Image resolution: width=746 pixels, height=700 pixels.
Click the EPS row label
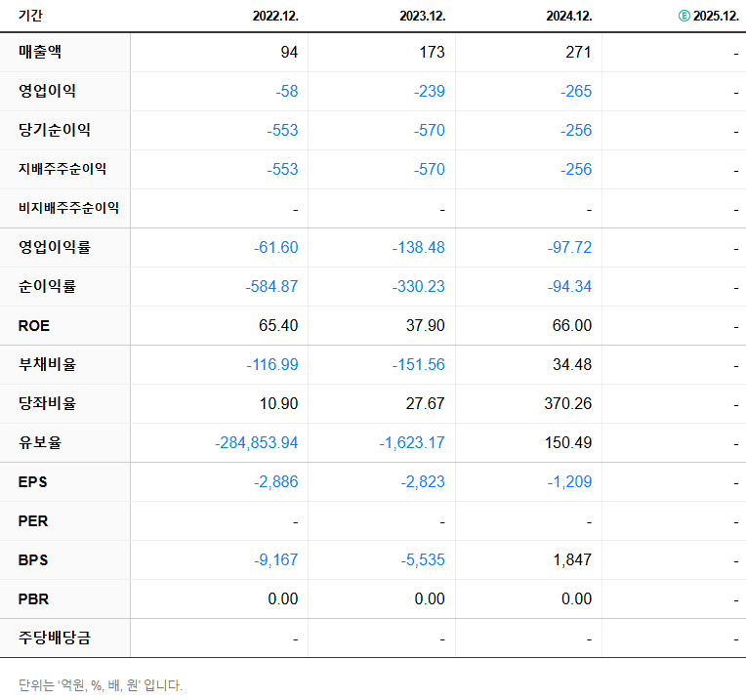click(32, 481)
